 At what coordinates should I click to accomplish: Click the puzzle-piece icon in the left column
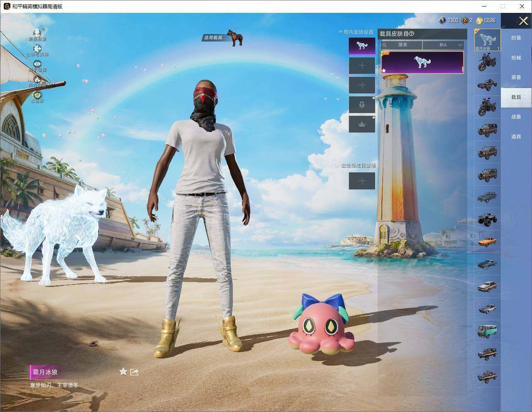pos(37,49)
